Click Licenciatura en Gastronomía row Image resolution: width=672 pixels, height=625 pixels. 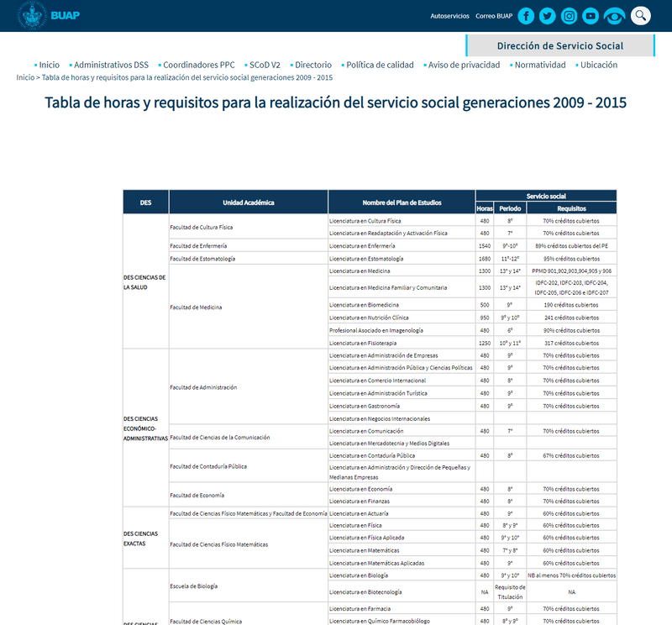click(x=402, y=406)
